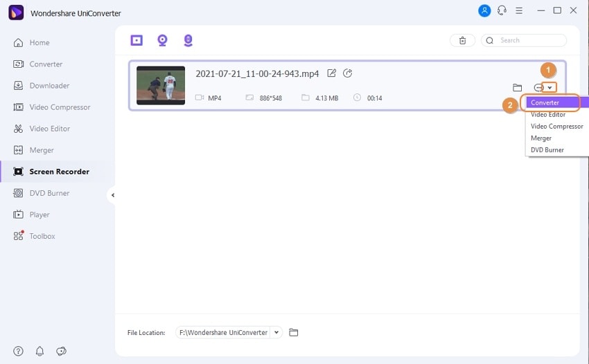Click the support headset icon
The width and height of the screenshot is (589, 364).
502,10
